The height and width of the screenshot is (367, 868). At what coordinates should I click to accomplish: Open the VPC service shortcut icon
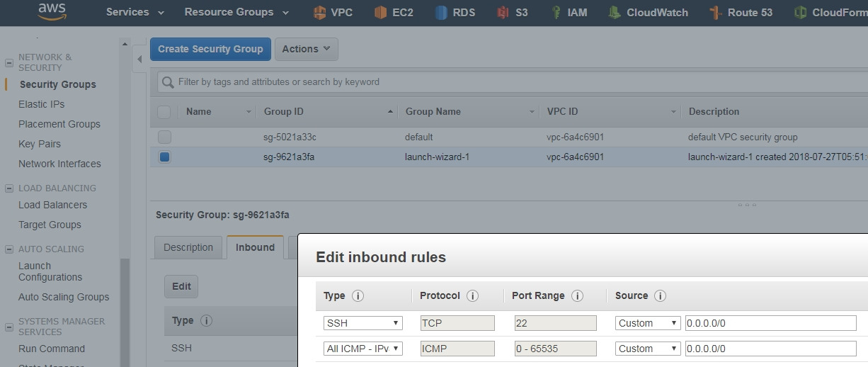coord(319,13)
